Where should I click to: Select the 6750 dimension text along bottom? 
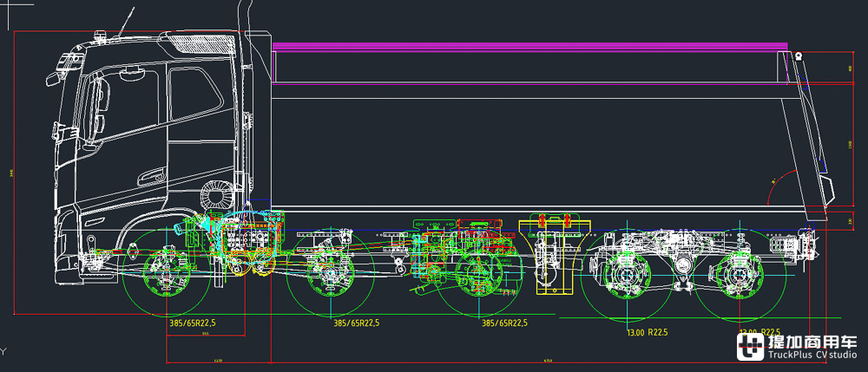[548, 360]
